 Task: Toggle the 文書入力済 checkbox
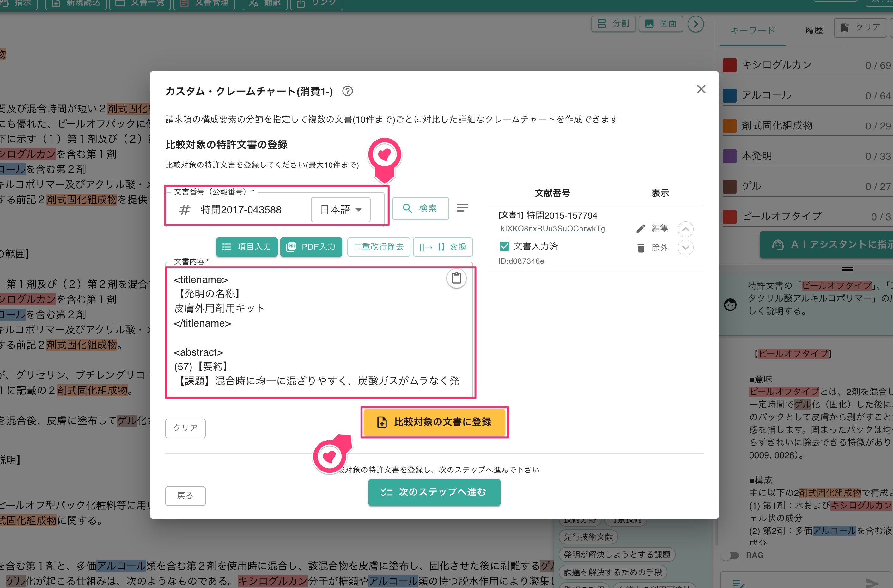point(504,246)
